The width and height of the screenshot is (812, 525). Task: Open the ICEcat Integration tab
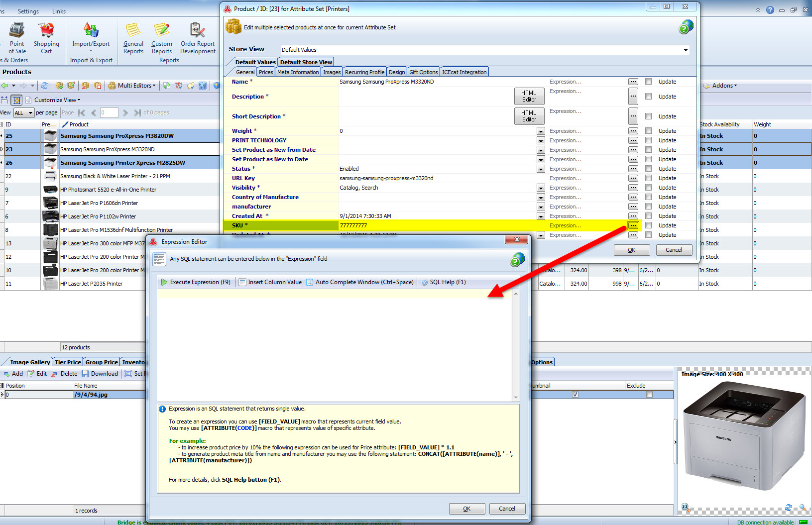click(464, 72)
